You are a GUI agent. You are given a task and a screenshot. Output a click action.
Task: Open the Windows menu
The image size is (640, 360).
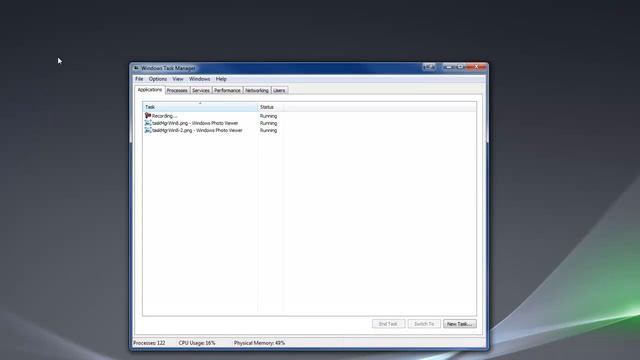tap(200, 79)
